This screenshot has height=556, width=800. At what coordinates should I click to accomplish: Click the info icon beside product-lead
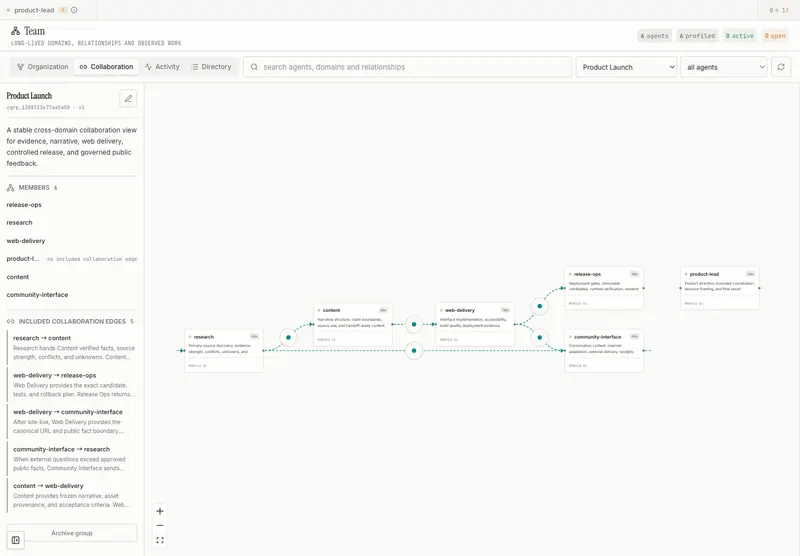74,10
